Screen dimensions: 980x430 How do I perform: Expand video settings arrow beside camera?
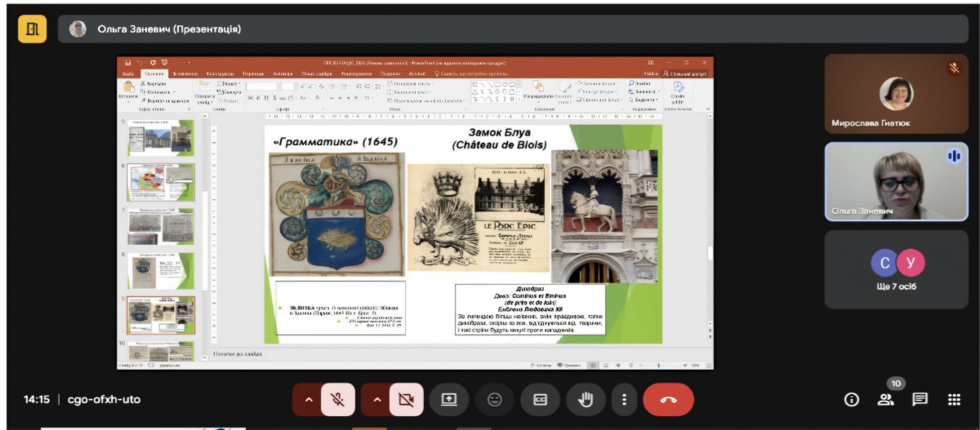click(x=376, y=400)
